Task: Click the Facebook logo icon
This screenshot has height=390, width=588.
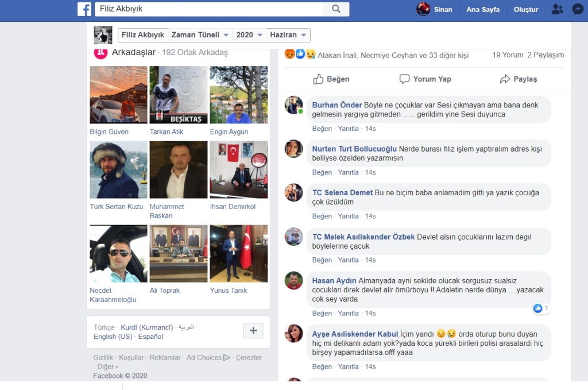Action: click(84, 9)
